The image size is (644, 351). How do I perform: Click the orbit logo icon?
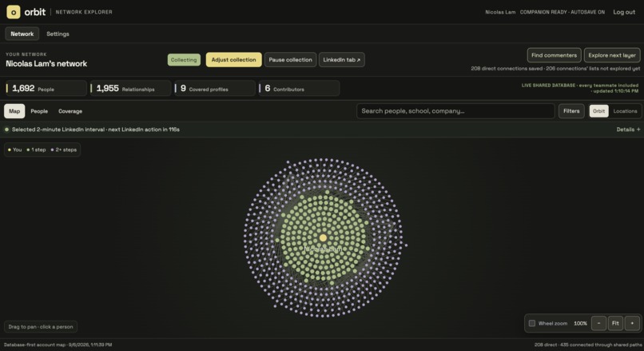[13, 12]
